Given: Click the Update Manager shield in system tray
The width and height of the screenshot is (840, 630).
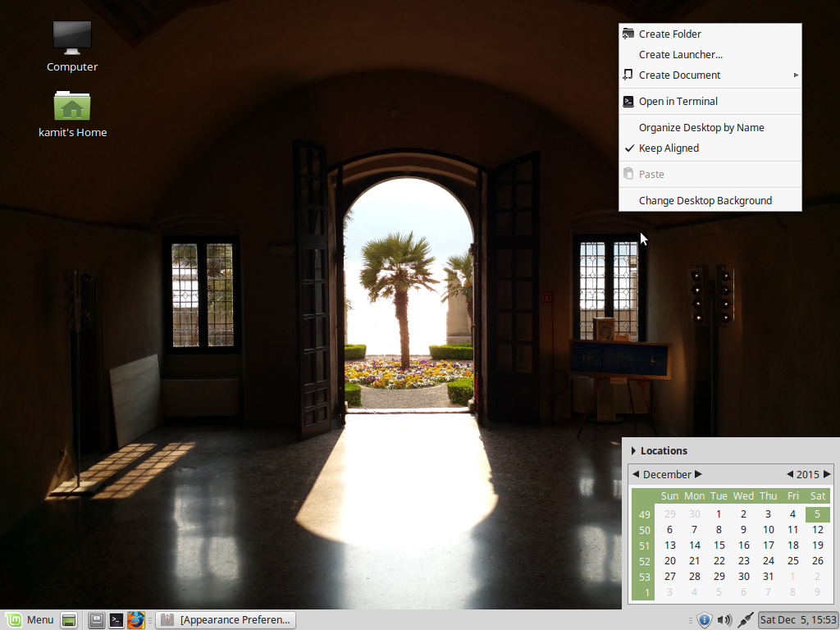Looking at the screenshot, I should [704, 619].
